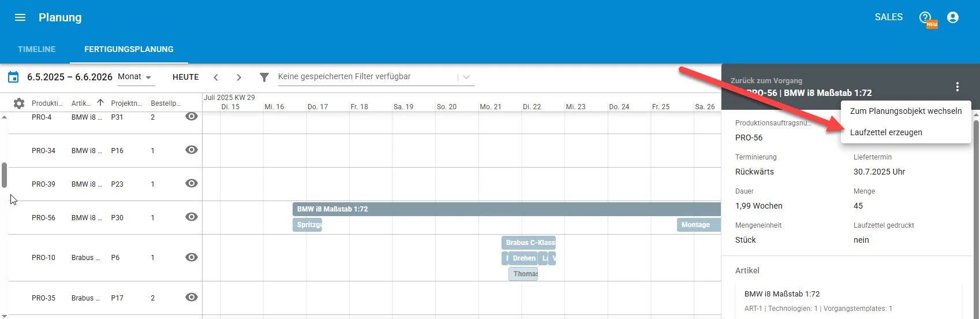The image size is (980, 319).
Task: Open the user account profile icon
Action: pyautogui.click(x=953, y=17)
